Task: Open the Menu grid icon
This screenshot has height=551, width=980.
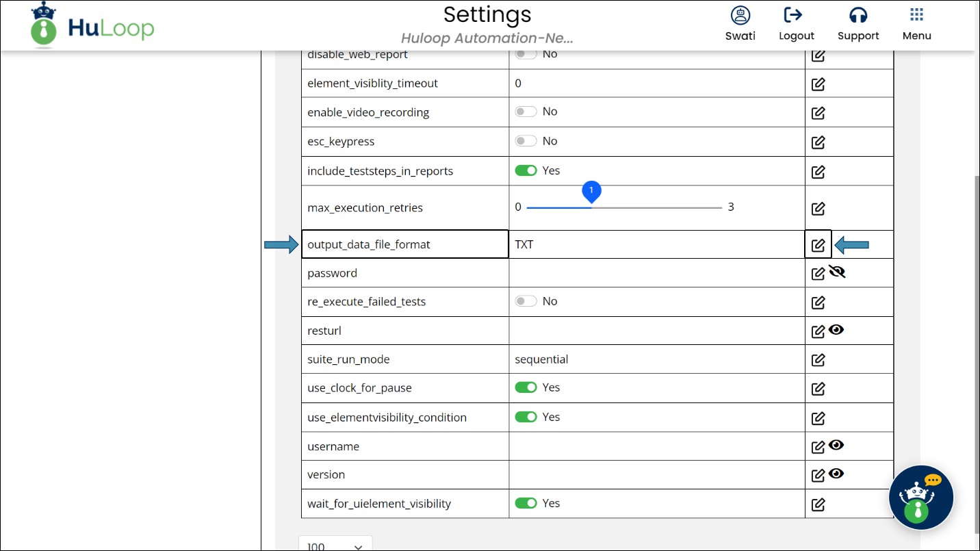Action: pyautogui.click(x=916, y=15)
